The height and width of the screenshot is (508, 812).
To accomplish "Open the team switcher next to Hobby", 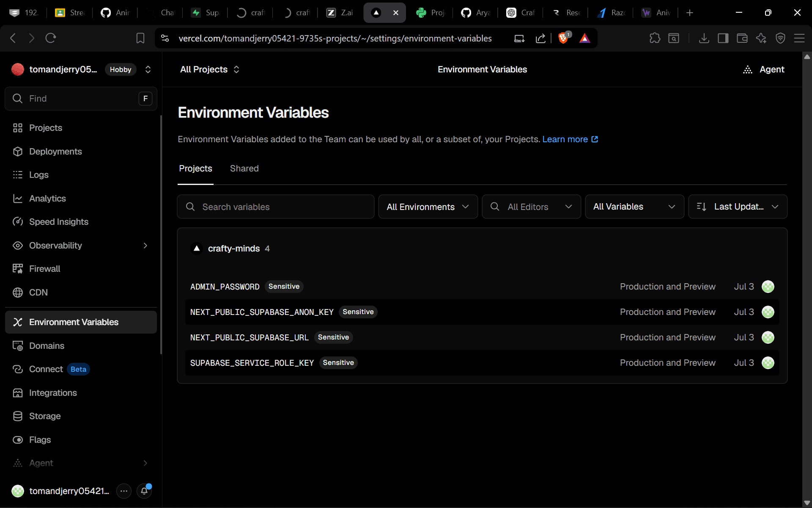I will coord(148,69).
